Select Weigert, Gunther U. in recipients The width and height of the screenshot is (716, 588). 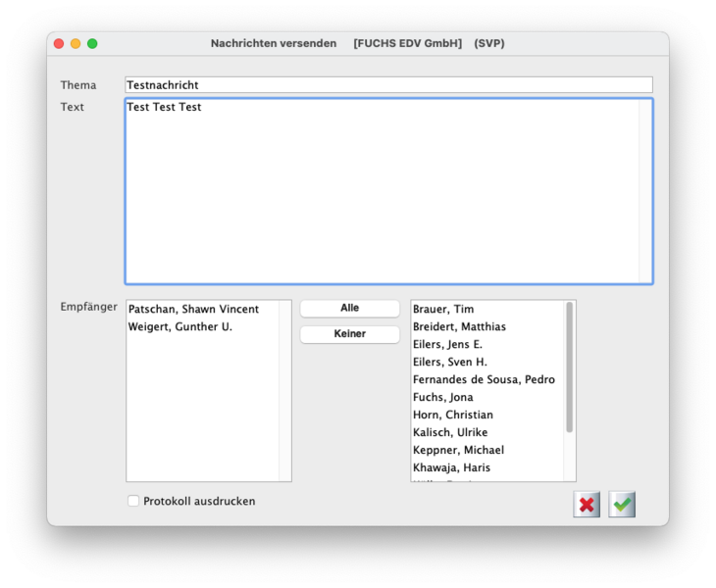[x=180, y=327]
